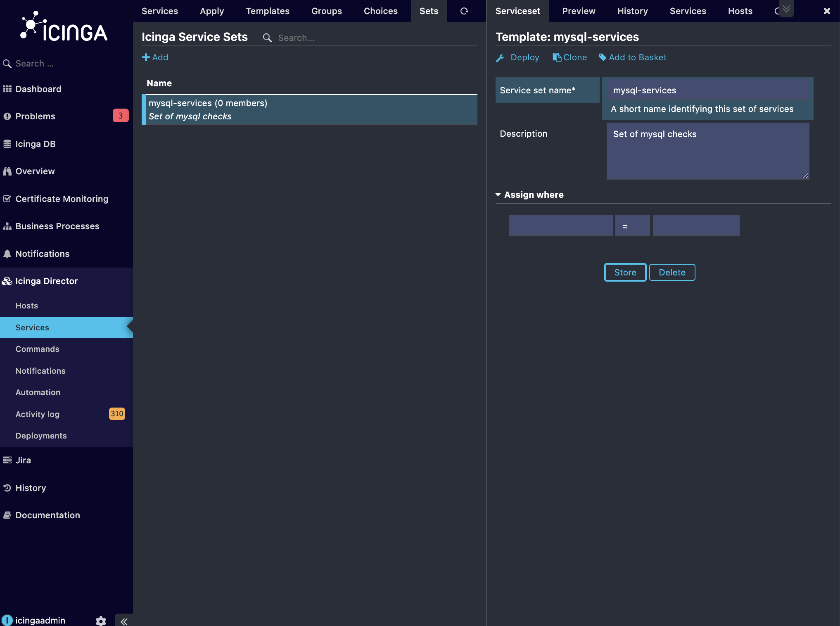Open the History tab in detail panel
The width and height of the screenshot is (840, 626).
(632, 11)
